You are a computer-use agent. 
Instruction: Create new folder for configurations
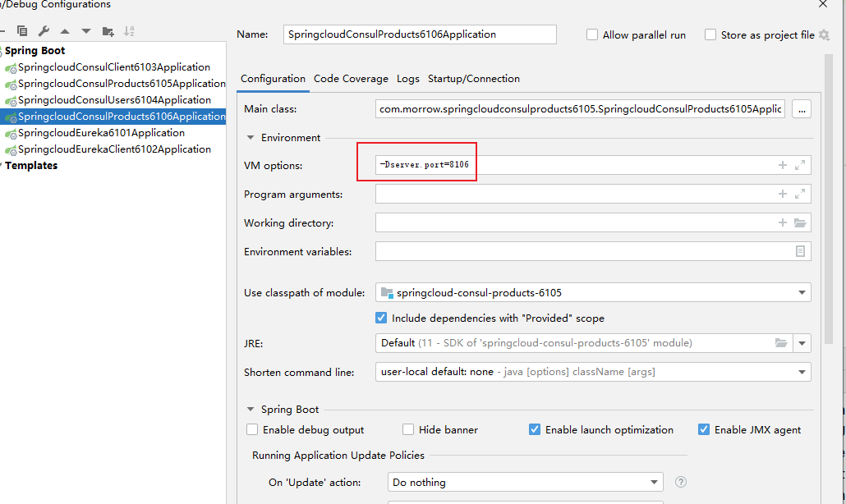click(x=108, y=31)
